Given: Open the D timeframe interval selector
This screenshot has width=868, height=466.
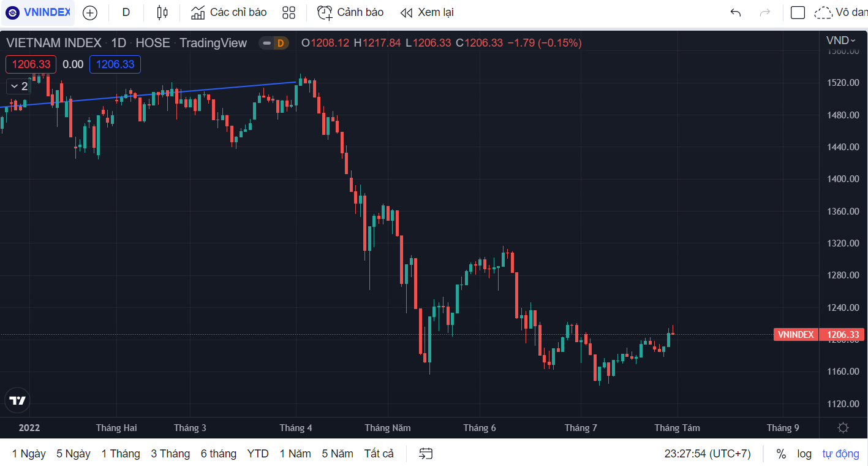Looking at the screenshot, I should click(126, 12).
